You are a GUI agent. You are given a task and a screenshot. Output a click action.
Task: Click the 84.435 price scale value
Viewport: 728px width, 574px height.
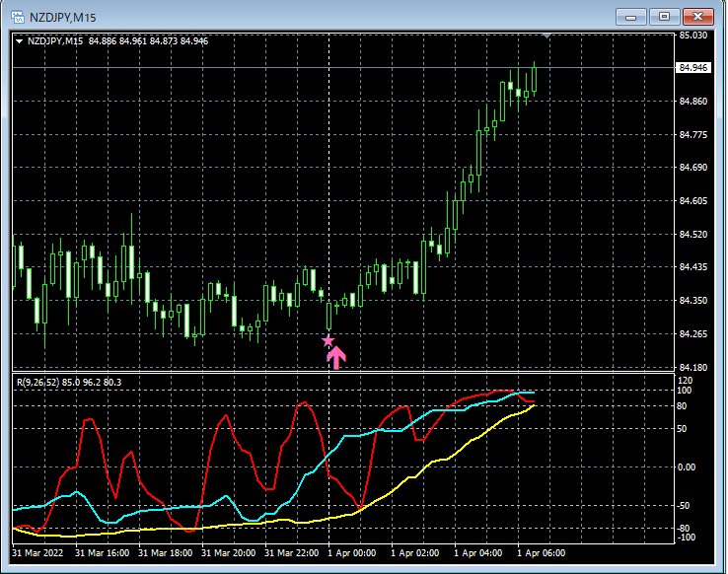pos(693,267)
